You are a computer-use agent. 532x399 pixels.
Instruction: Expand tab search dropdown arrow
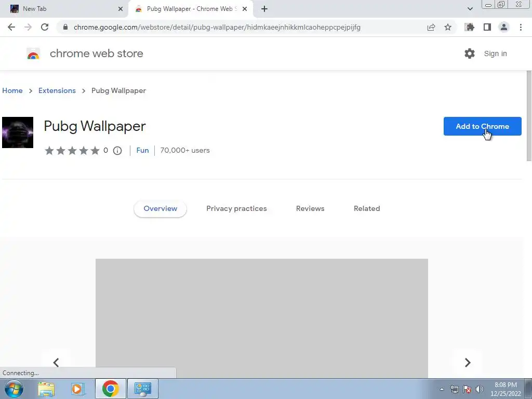coord(470,9)
